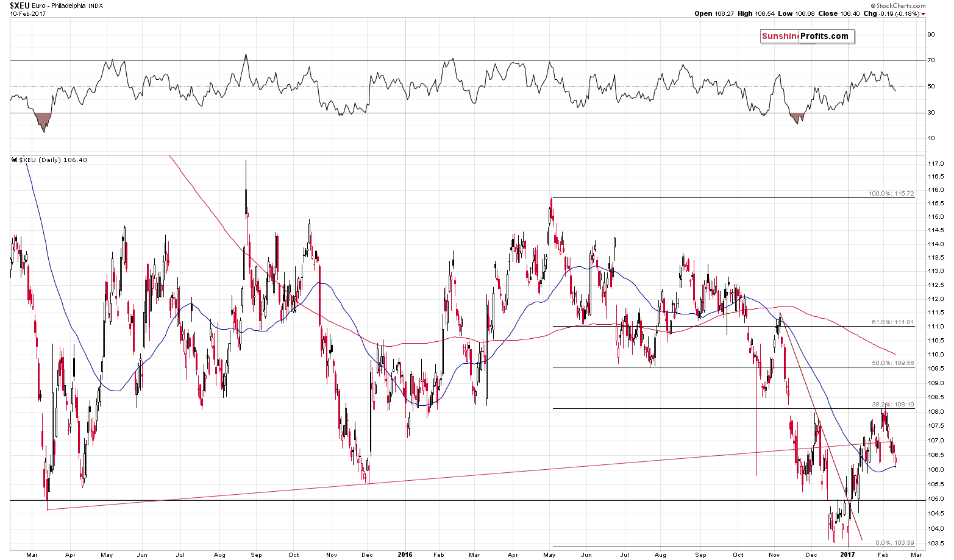The height and width of the screenshot is (560, 954).
Task: Click the 114.5 price axis label
Action: [x=936, y=230]
